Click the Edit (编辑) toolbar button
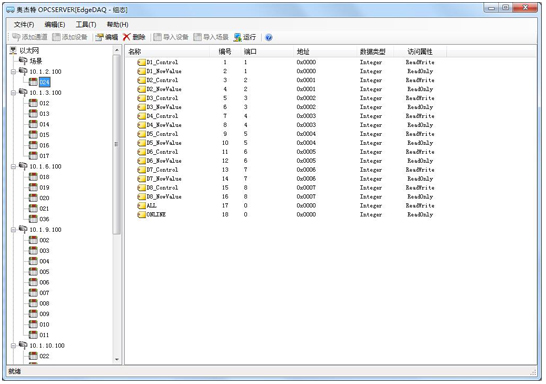Image resolution: width=546 pixels, height=384 pixels. click(x=107, y=37)
